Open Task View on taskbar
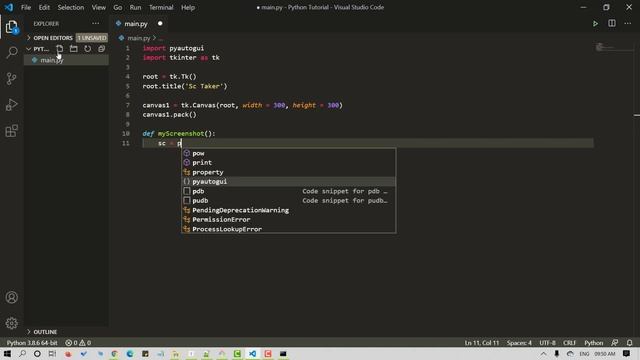 coord(52,353)
